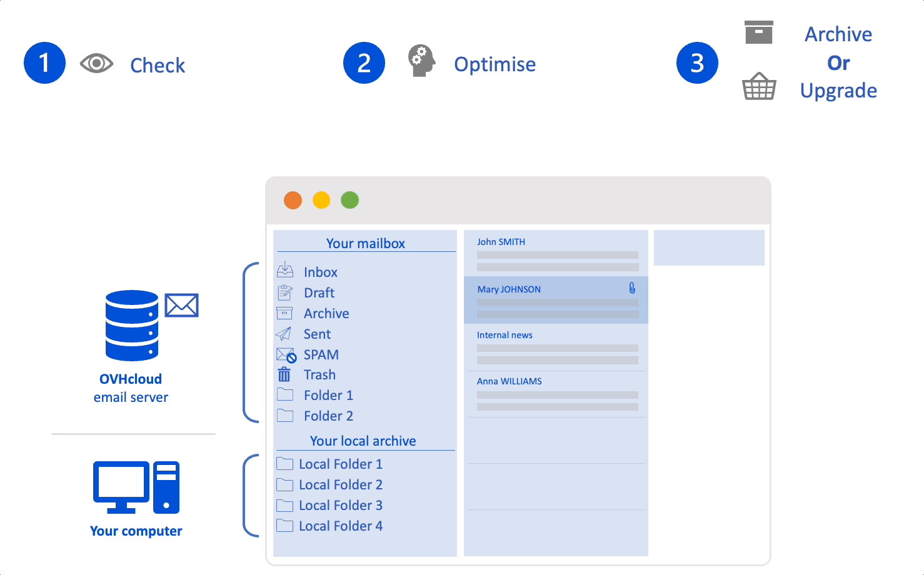Image resolution: width=924 pixels, height=575 pixels.
Task: Open the SPAM folder
Action: click(321, 354)
